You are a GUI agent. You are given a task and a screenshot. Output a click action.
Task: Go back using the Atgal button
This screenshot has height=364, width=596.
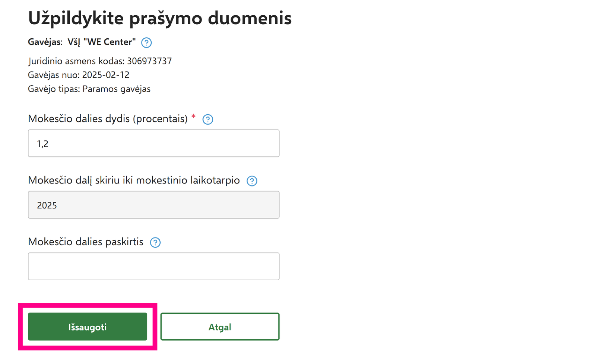tap(220, 327)
